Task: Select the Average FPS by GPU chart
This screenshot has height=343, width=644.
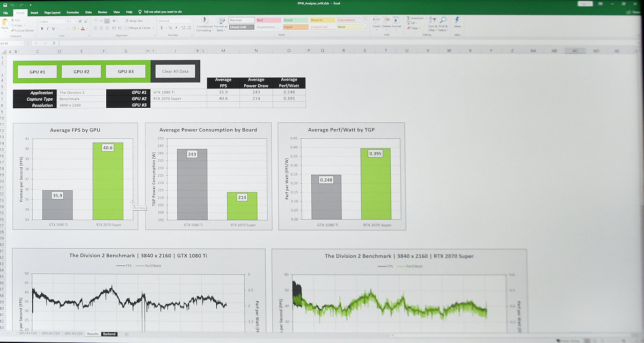Action: tap(75, 176)
